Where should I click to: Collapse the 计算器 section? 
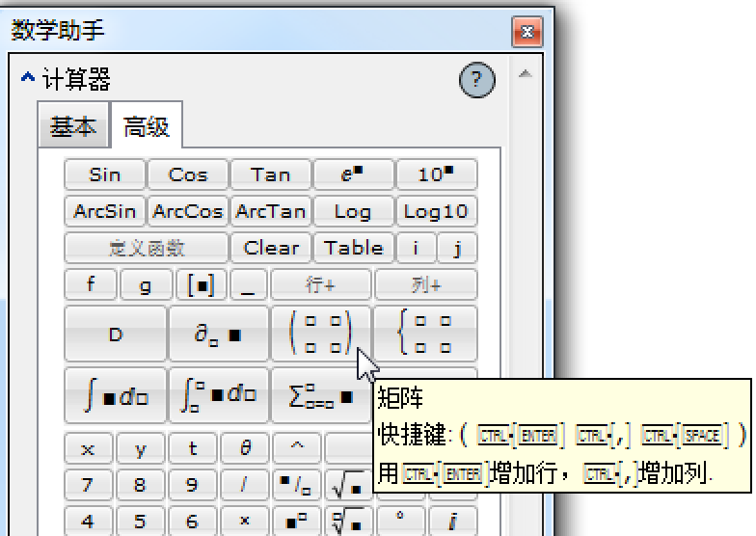tap(27, 77)
